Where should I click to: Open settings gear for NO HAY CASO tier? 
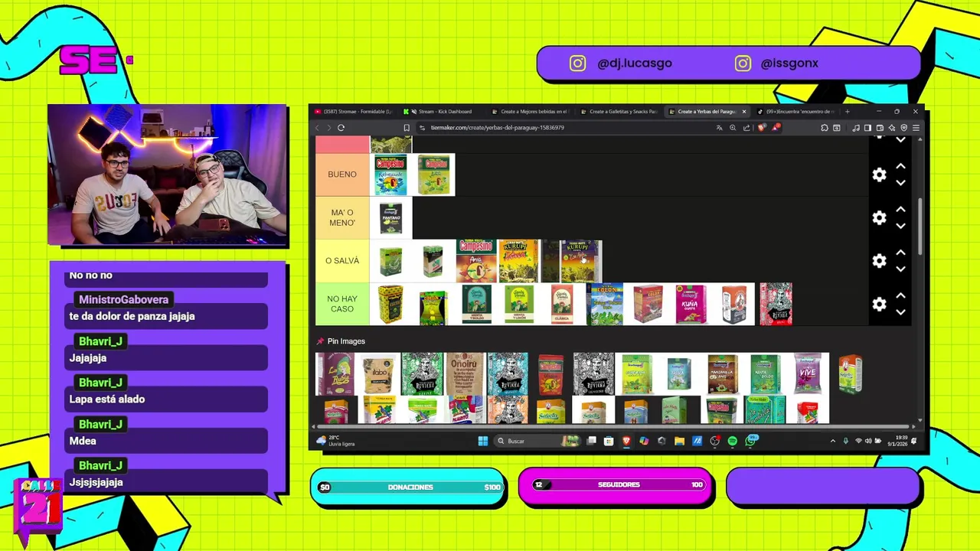(x=879, y=305)
